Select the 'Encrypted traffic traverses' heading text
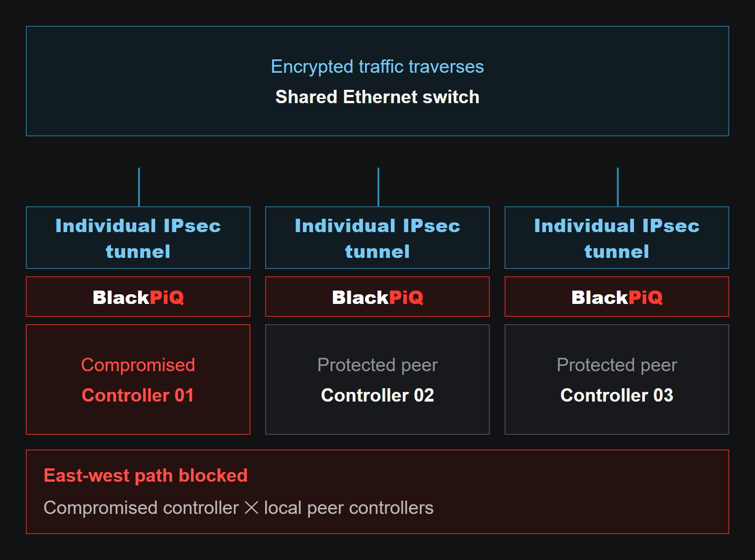Viewport: 755px width, 560px height. pos(377,67)
